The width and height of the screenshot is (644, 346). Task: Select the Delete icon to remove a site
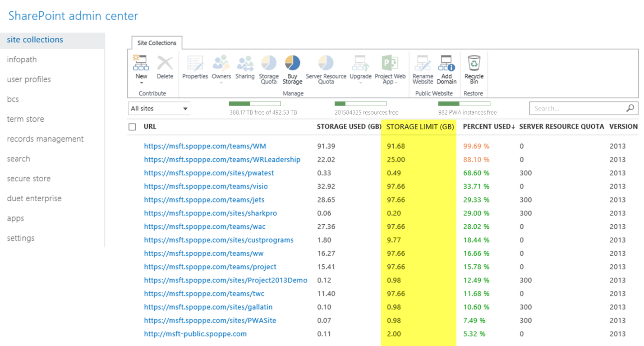(165, 67)
